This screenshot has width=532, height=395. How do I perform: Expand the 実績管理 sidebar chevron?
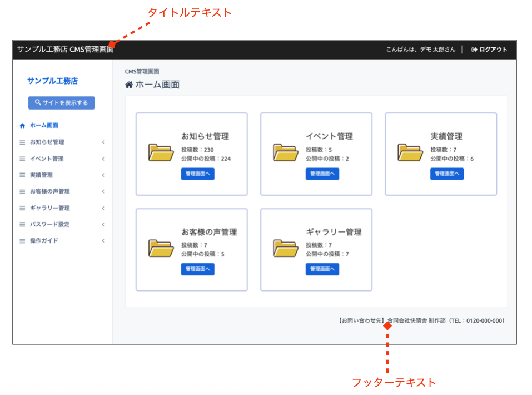point(103,175)
